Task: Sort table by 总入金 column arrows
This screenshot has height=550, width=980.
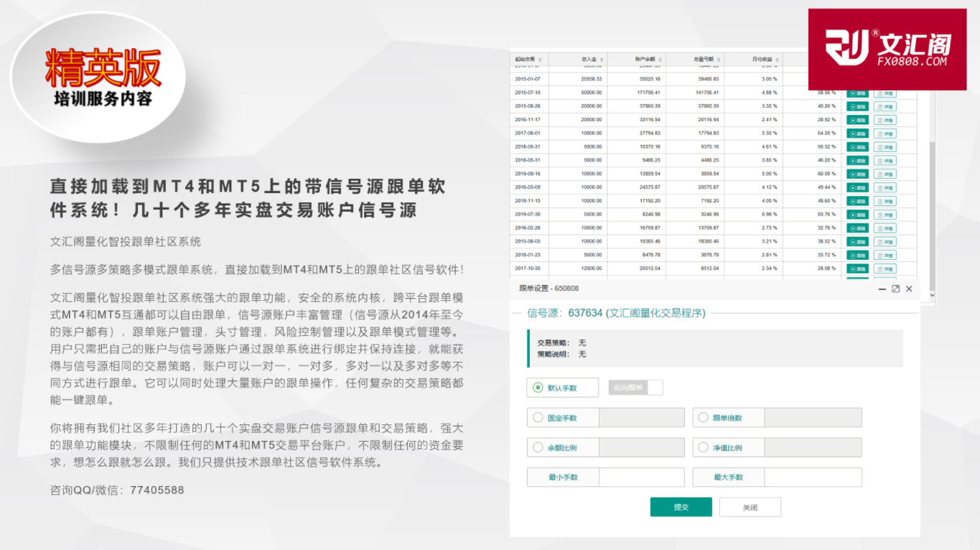Action: [602, 59]
